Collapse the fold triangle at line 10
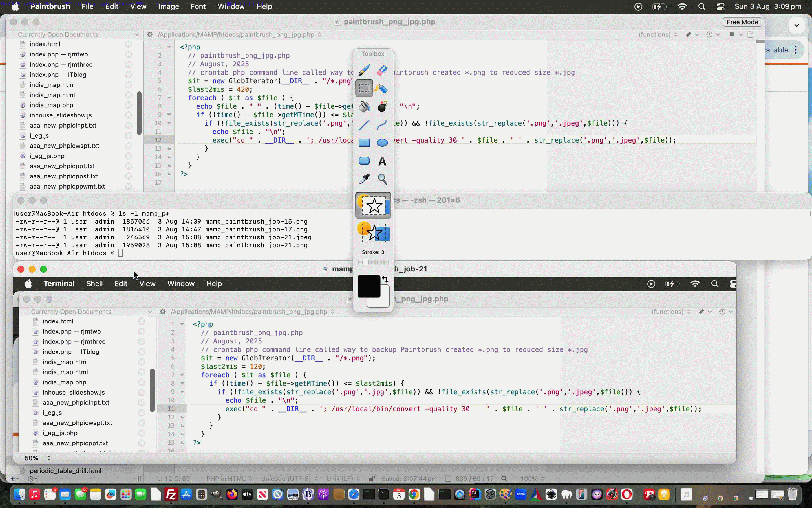 169,123
